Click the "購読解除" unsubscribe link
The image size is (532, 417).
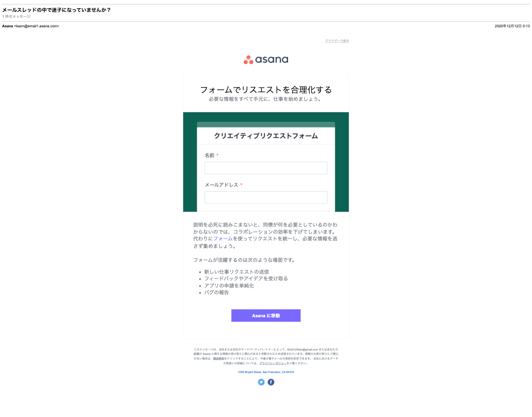218,358
